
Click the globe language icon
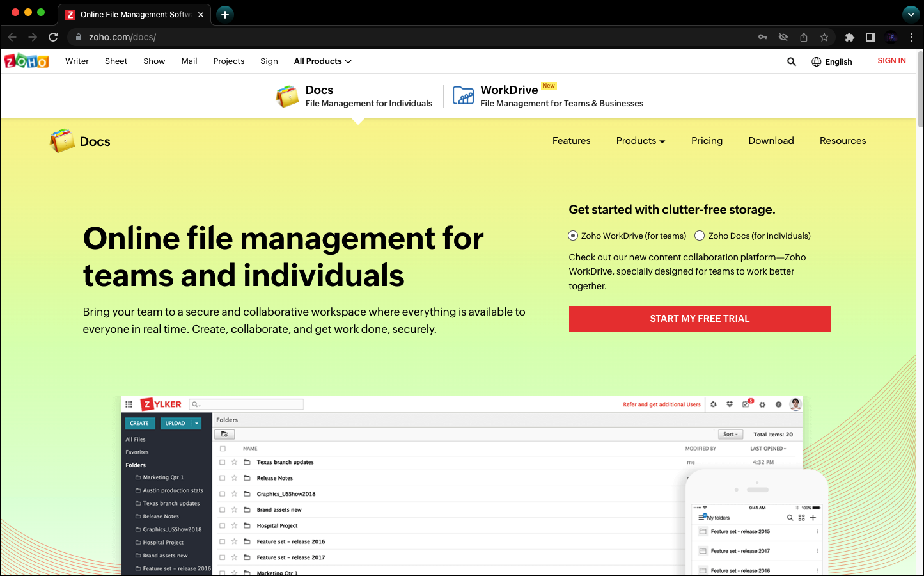[x=817, y=62]
